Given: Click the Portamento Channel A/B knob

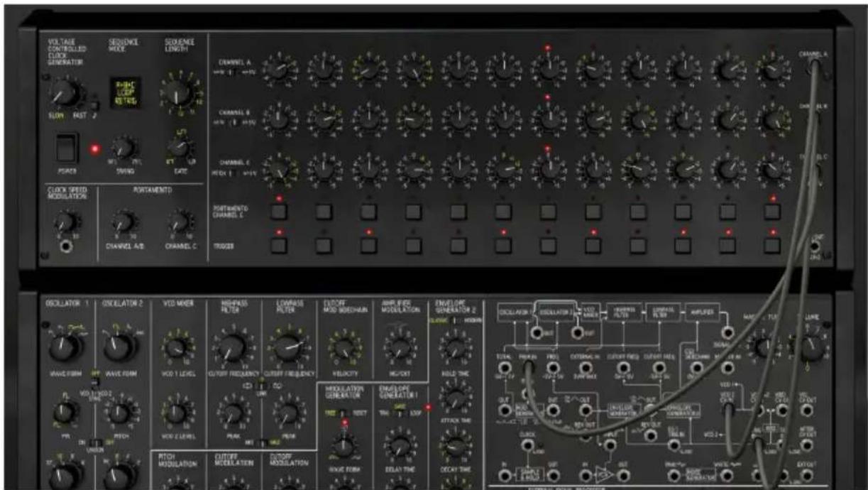Looking at the screenshot, I should tap(123, 222).
